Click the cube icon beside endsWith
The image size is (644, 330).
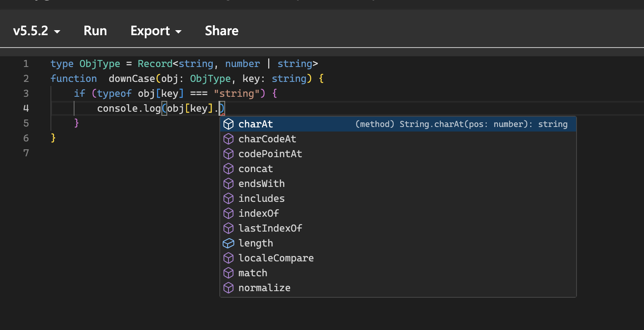point(228,183)
